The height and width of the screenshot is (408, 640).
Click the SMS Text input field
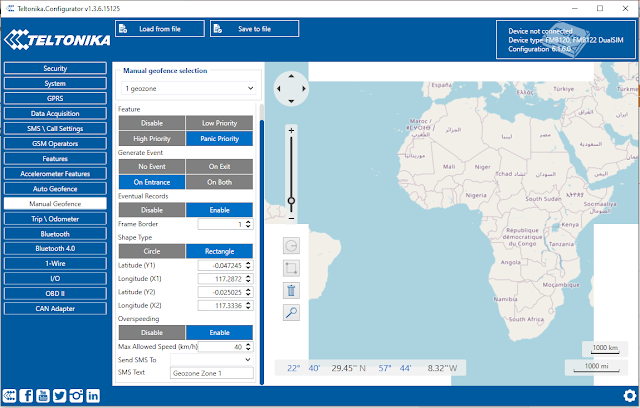pos(212,373)
